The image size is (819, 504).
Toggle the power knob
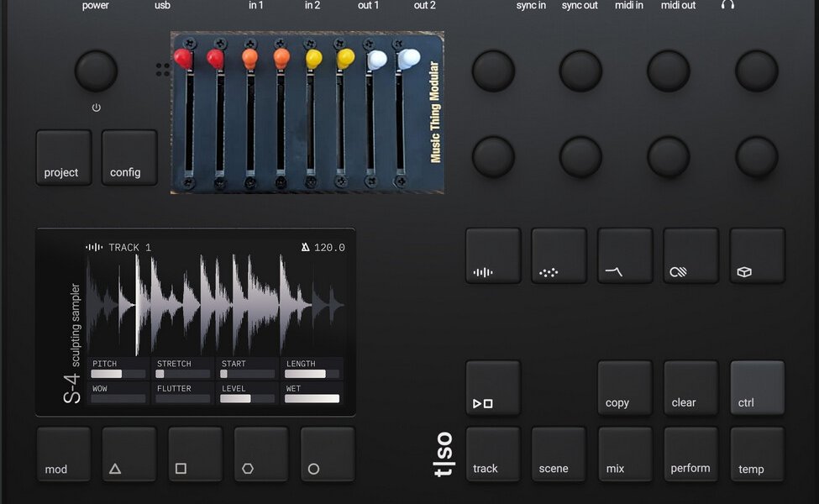[x=96, y=71]
